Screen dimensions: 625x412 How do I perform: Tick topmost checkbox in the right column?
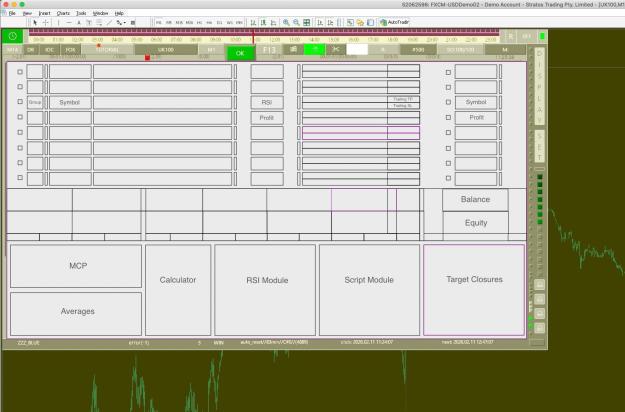point(448,72)
